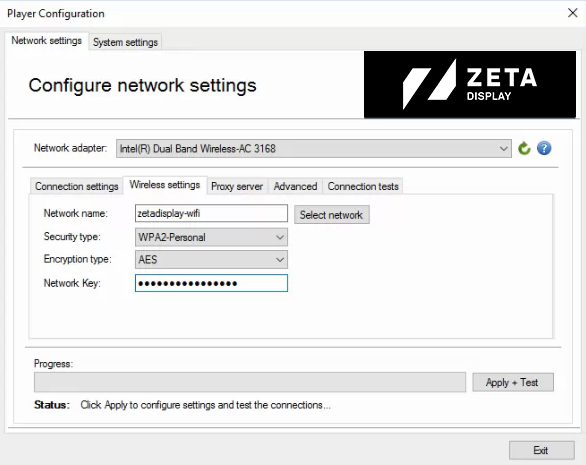Open the Connection settings tab
Screen dimensions: 586x465
tap(77, 186)
